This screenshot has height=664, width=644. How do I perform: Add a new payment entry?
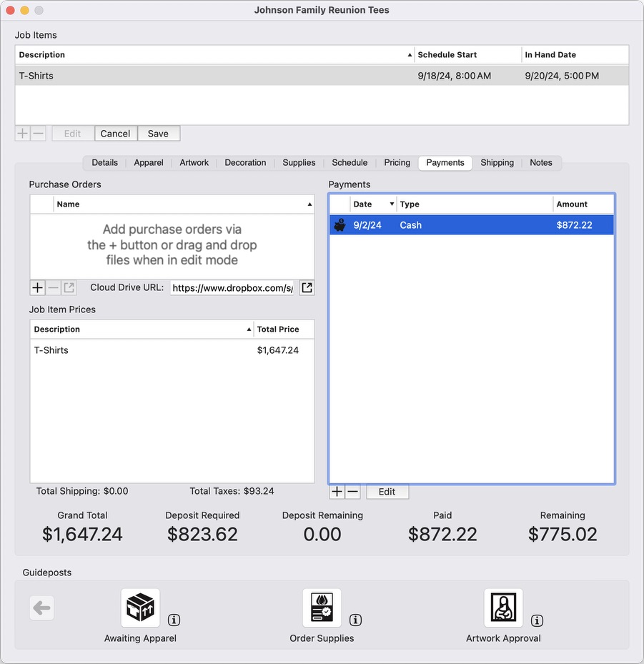pos(337,492)
